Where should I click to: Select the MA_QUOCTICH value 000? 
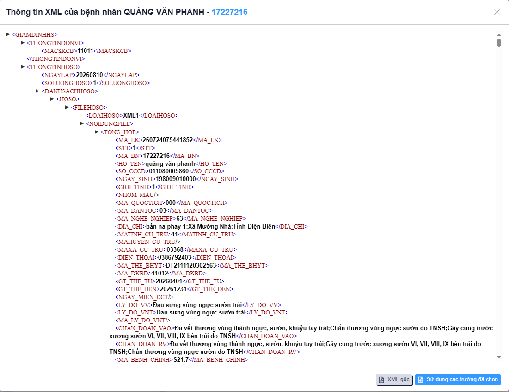(170, 203)
